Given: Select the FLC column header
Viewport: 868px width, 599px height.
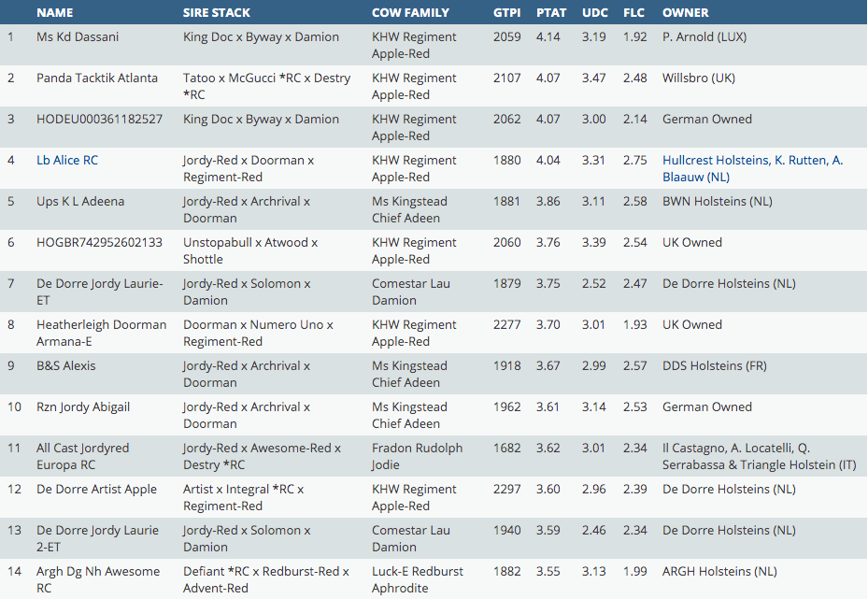Looking at the screenshot, I should pos(634,13).
